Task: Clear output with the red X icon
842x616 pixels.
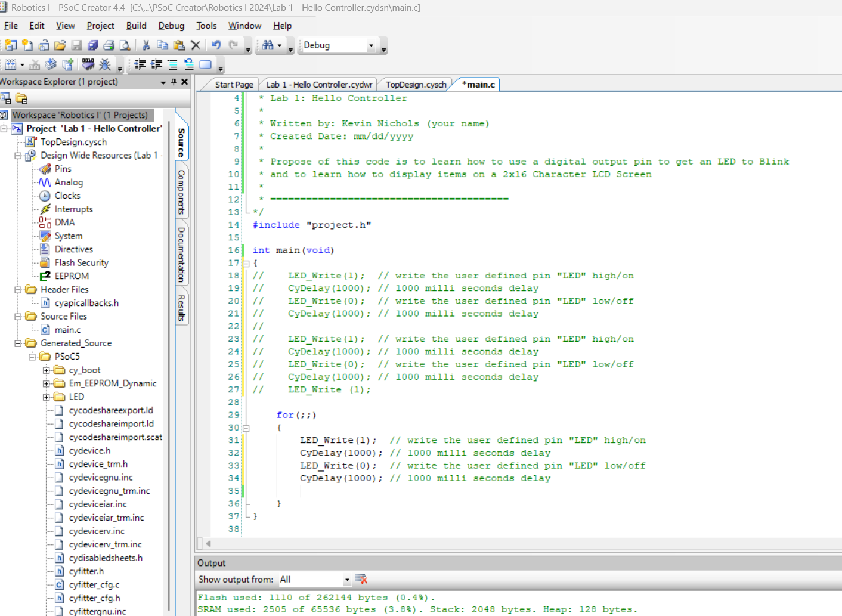Action: click(361, 579)
